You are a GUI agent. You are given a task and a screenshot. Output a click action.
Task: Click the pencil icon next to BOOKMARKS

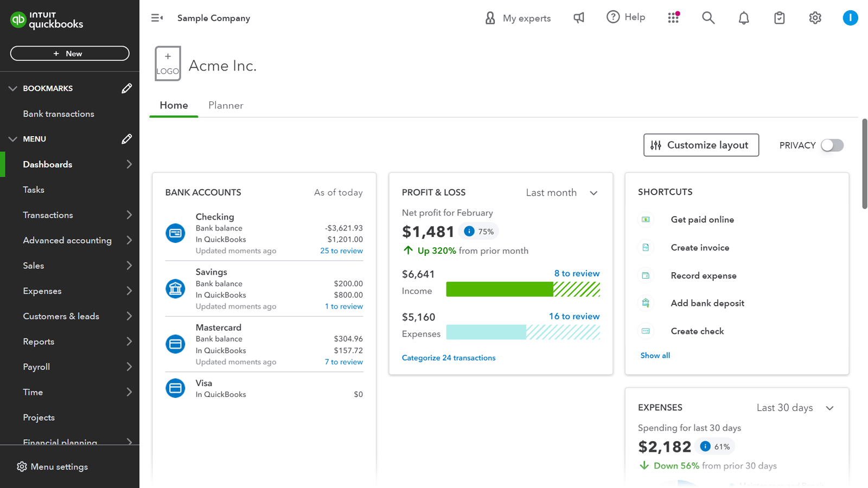click(x=127, y=88)
